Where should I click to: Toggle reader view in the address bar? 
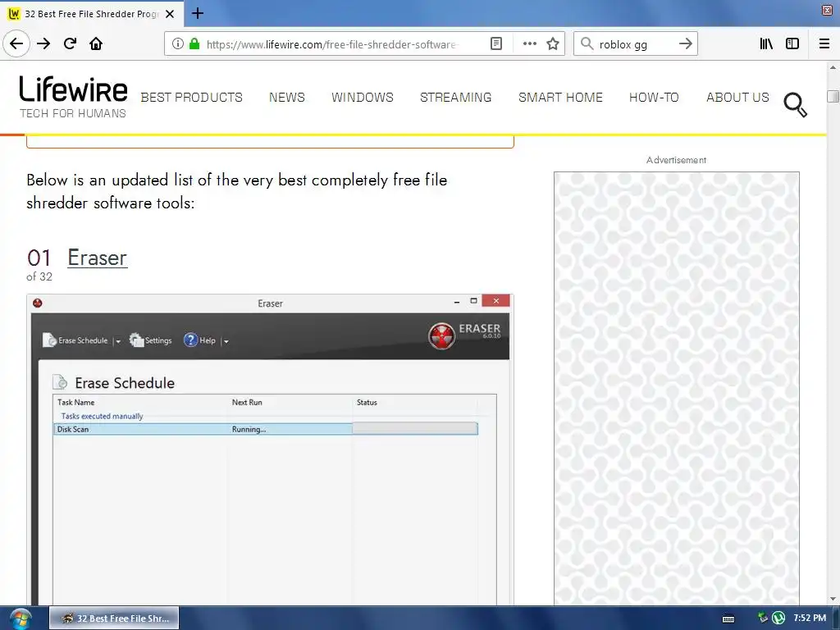tap(496, 44)
